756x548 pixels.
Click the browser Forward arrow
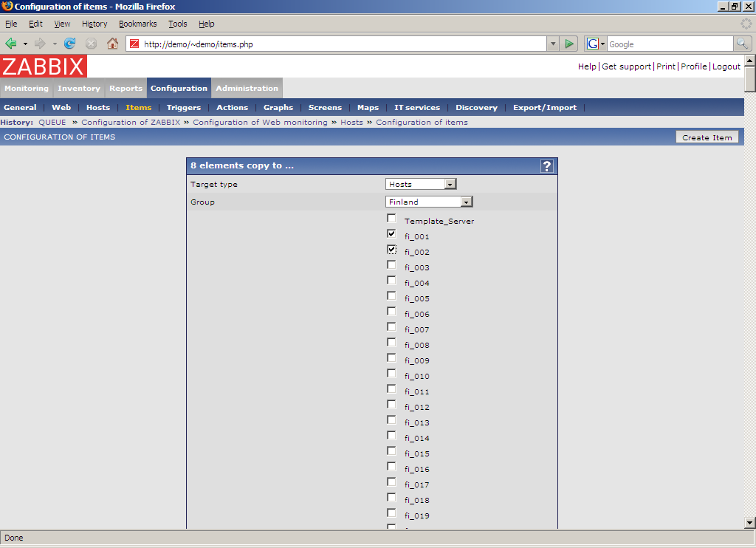click(40, 44)
